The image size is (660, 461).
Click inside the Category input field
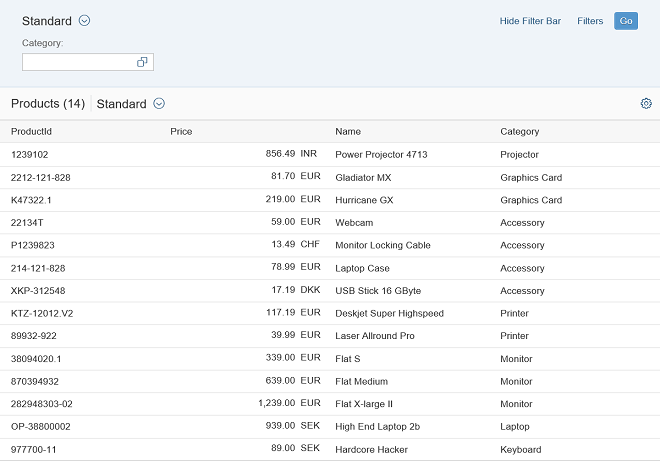[x=78, y=62]
